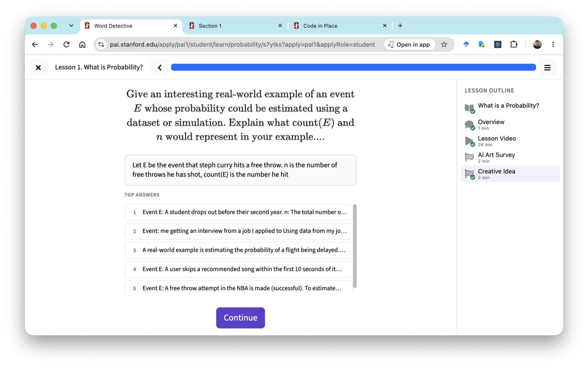View site information icon in address bar
Screen dimensions: 588x368
pyautogui.click(x=101, y=44)
